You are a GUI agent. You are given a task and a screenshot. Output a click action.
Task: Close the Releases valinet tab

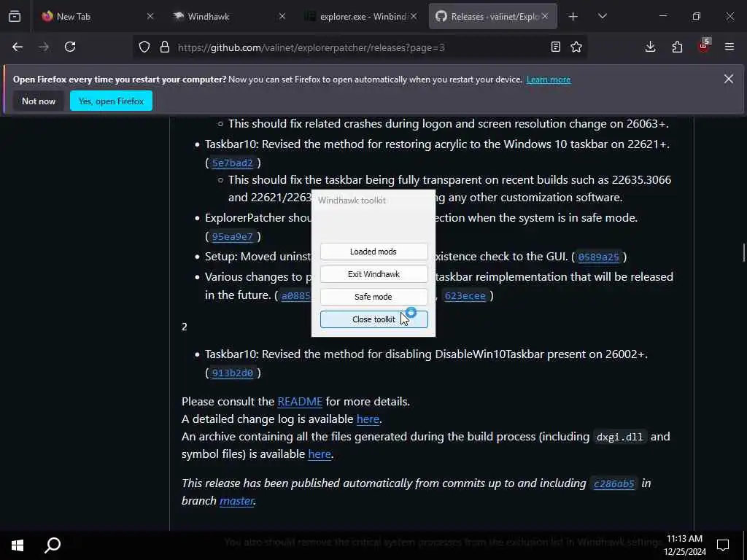point(545,16)
